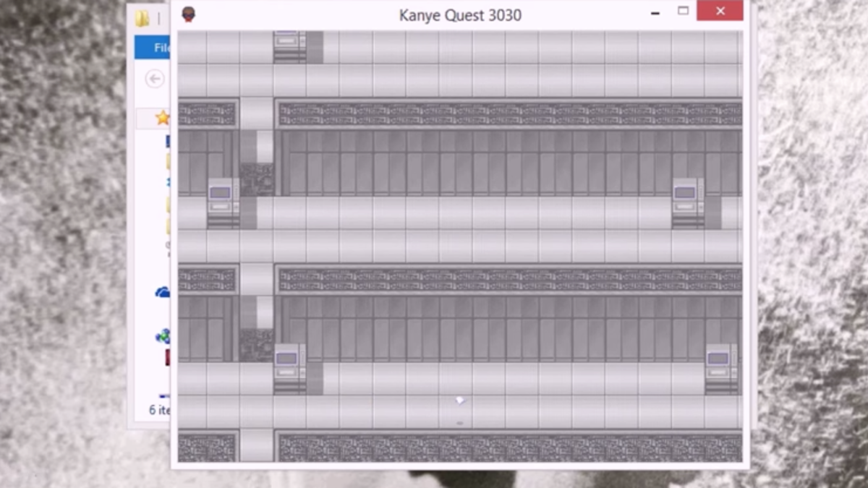Select the white player character sprite
The width and height of the screenshot is (868, 488).
tap(459, 400)
